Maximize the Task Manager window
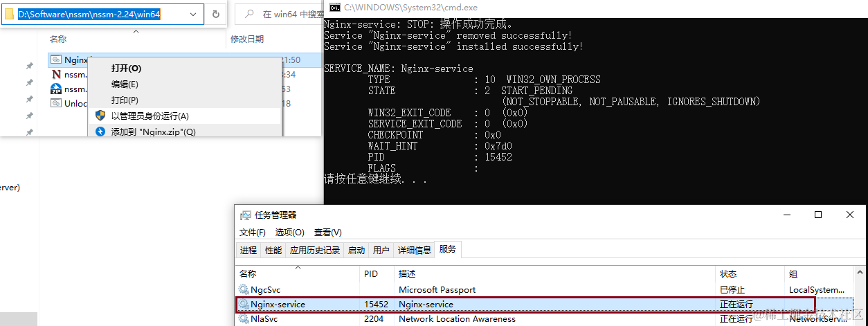 [818, 215]
